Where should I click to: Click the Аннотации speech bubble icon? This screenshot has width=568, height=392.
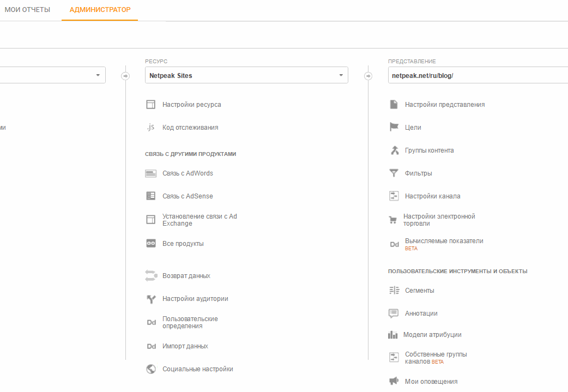(394, 313)
